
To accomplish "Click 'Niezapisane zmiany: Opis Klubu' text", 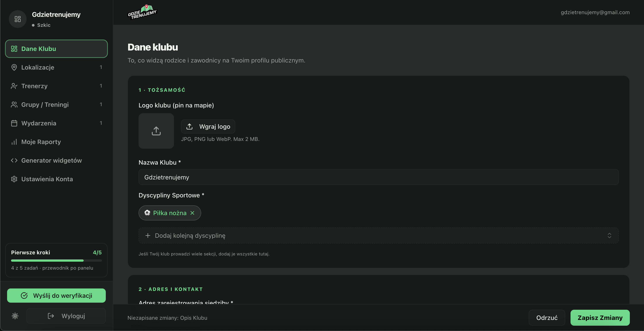I will pos(167,318).
